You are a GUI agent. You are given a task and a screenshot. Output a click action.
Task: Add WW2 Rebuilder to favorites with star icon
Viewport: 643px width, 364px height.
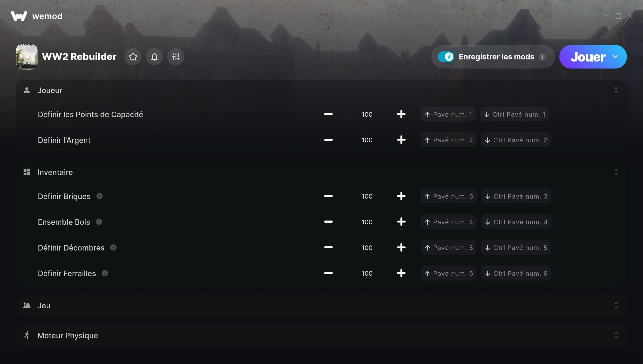pyautogui.click(x=133, y=57)
